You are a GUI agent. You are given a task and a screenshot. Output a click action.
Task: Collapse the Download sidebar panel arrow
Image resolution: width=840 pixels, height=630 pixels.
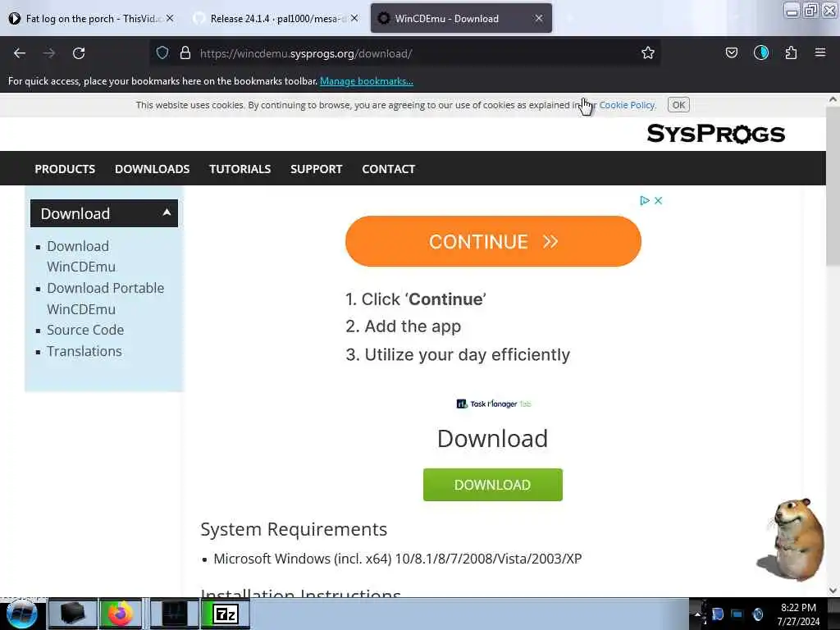[167, 212]
